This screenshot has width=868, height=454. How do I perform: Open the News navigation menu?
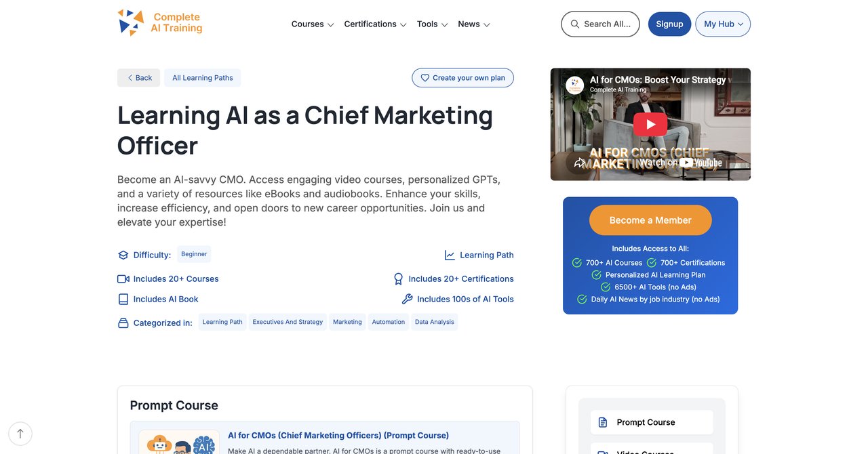pos(474,24)
